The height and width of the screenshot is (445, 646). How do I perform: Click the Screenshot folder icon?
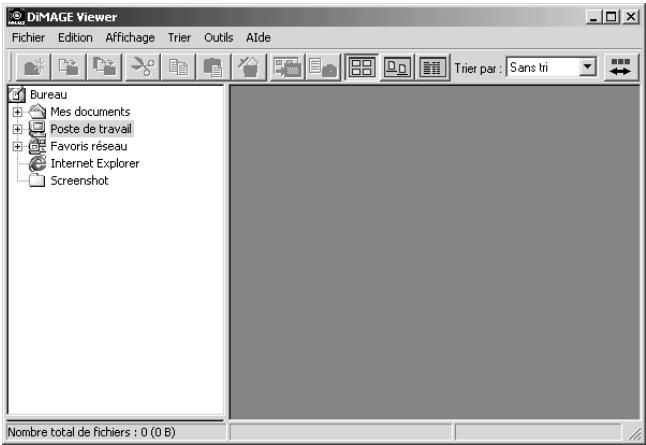pos(37,180)
